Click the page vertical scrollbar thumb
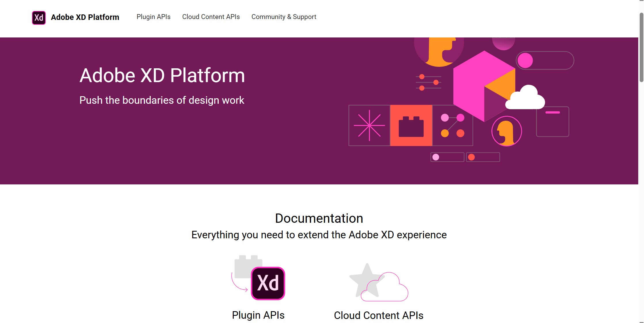Screen dimensions: 644x323 [641, 48]
